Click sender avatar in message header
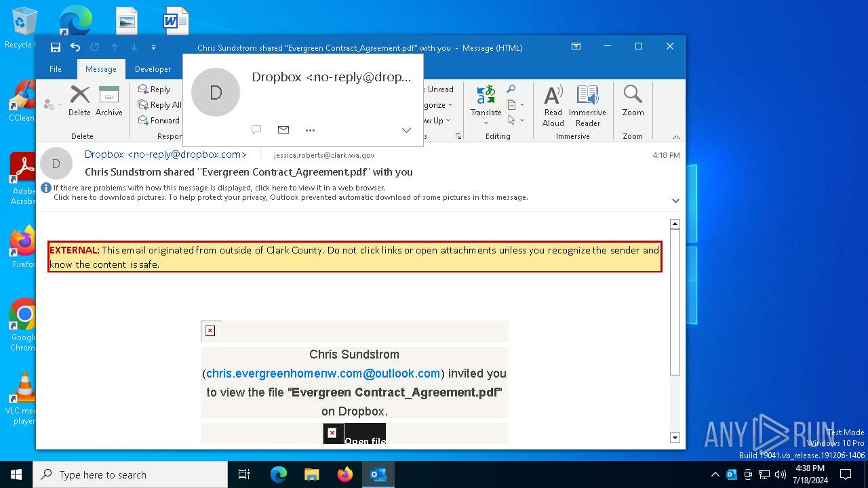 (56, 163)
